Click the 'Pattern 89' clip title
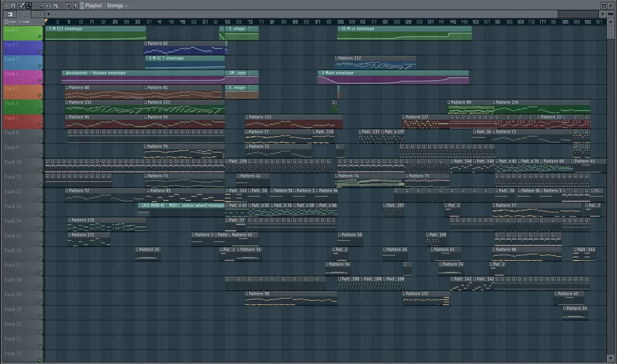 461,103
